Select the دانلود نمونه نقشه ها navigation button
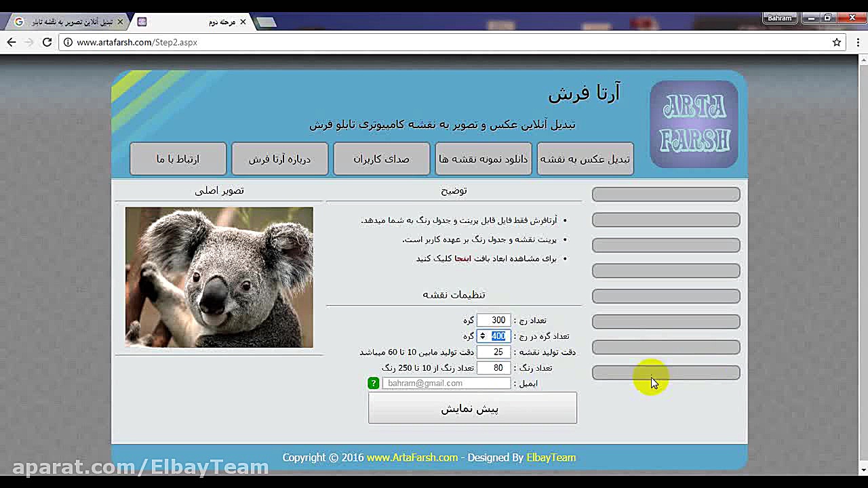 coord(483,158)
